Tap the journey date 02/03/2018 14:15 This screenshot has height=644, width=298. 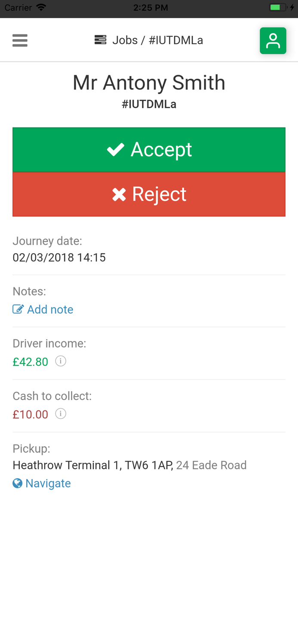(59, 258)
